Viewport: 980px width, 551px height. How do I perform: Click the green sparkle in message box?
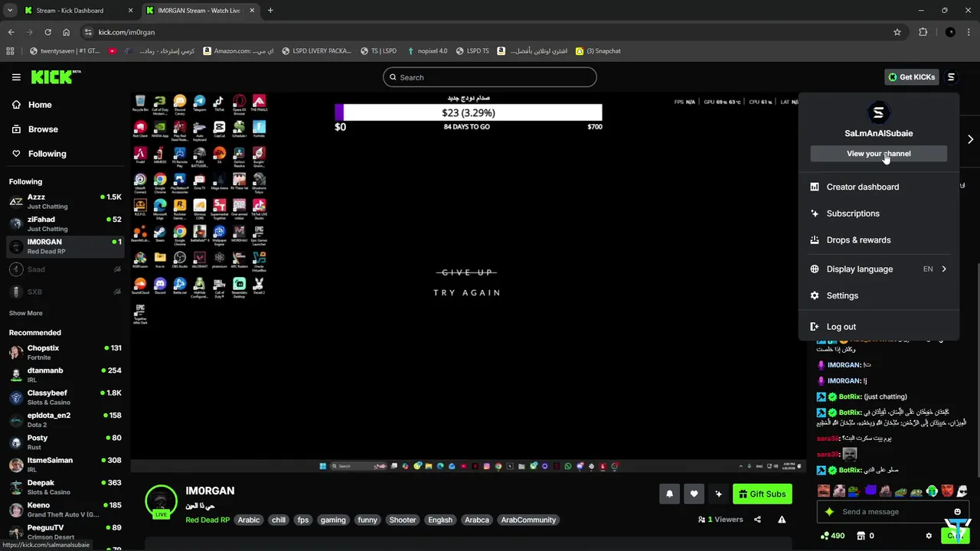coord(829,512)
